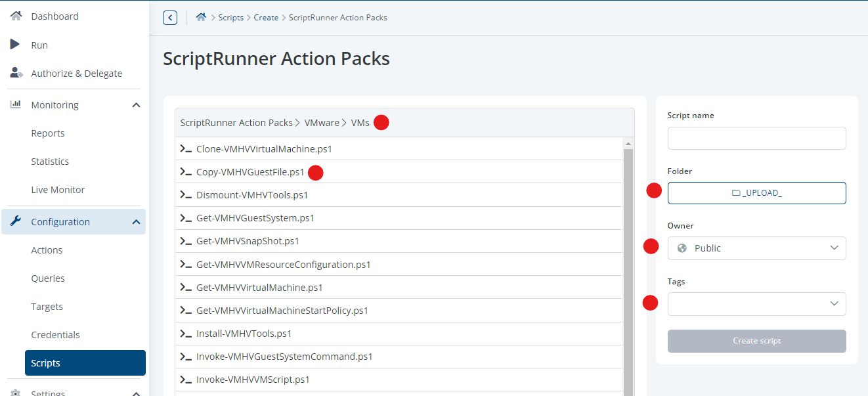Open Targets under Configuration

(47, 307)
